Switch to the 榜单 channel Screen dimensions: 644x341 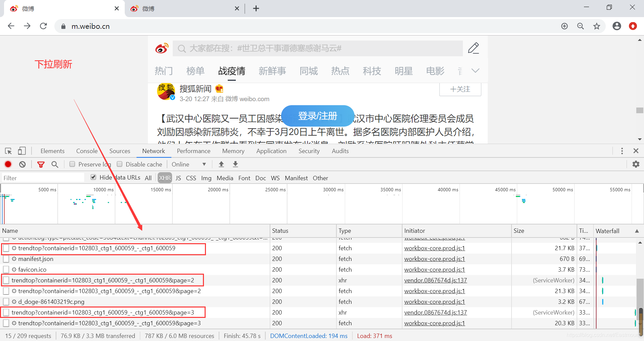[195, 71]
